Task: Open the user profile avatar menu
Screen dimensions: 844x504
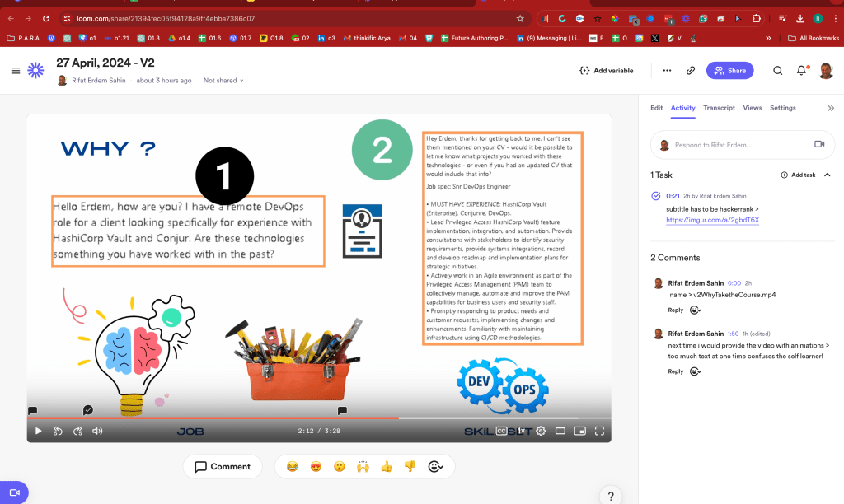Action: tap(826, 71)
